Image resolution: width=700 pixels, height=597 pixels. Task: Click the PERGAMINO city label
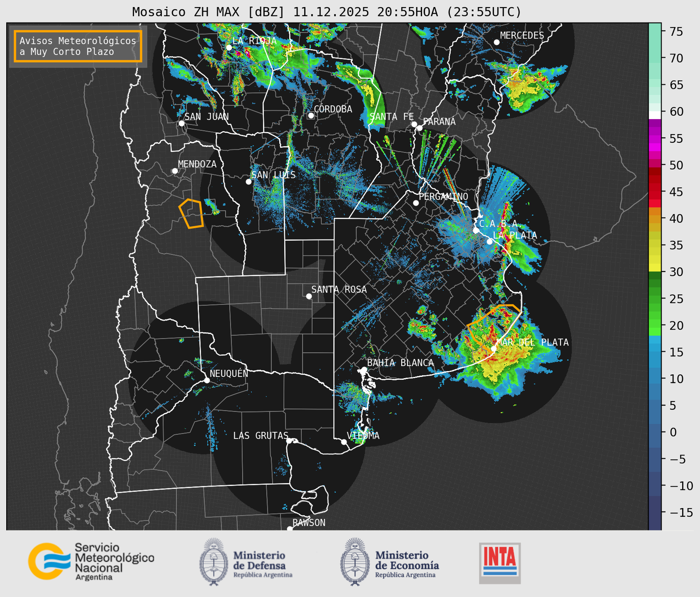(x=444, y=196)
